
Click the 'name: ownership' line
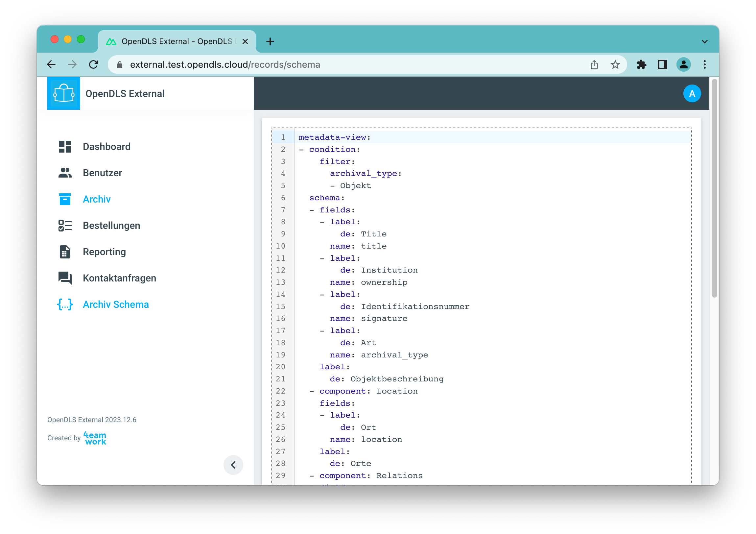coord(368,282)
